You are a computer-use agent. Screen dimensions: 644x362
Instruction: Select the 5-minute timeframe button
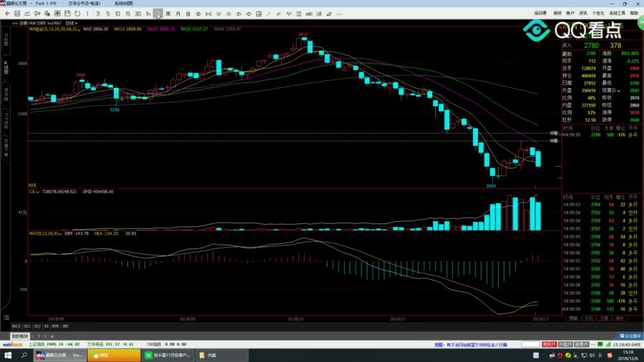[x=107, y=14]
